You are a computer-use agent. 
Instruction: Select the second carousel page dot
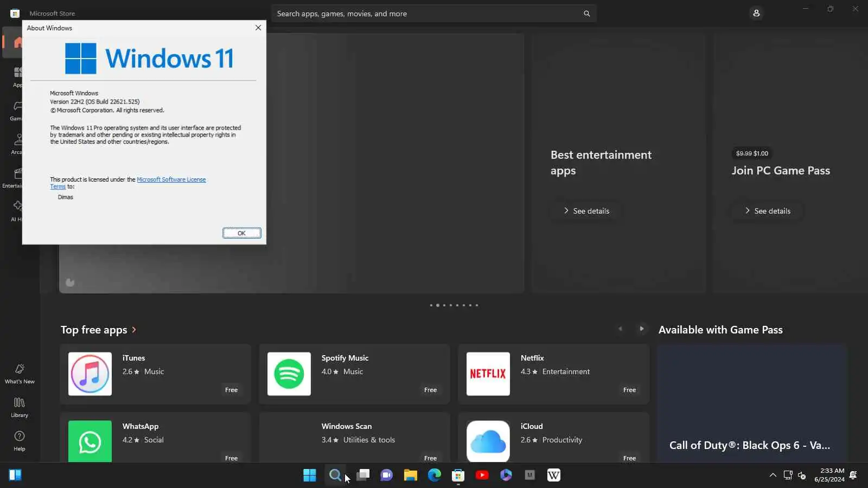pyautogui.click(x=438, y=305)
